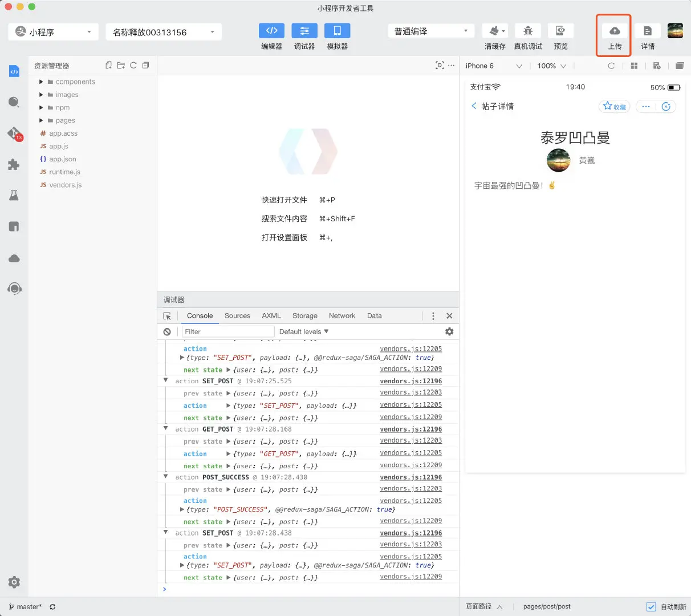Open the settings gear in sidebar
Image resolution: width=691 pixels, height=616 pixels.
coord(14,582)
